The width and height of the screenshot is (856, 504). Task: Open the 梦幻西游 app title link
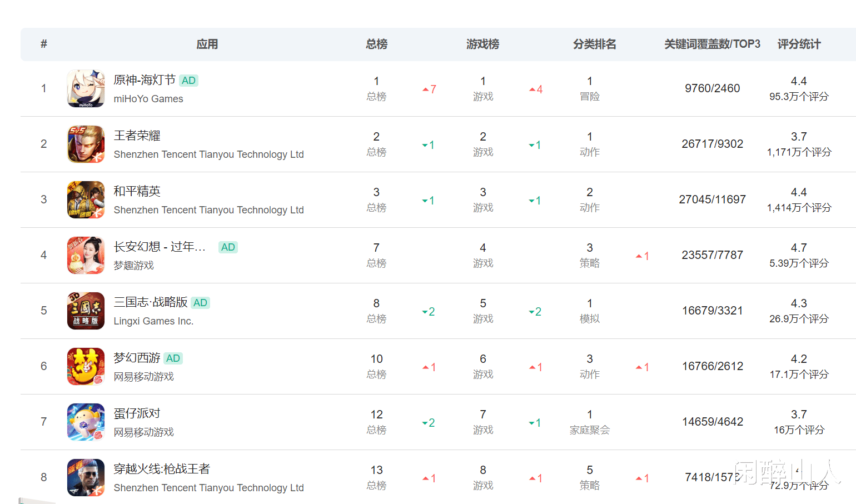(x=137, y=358)
